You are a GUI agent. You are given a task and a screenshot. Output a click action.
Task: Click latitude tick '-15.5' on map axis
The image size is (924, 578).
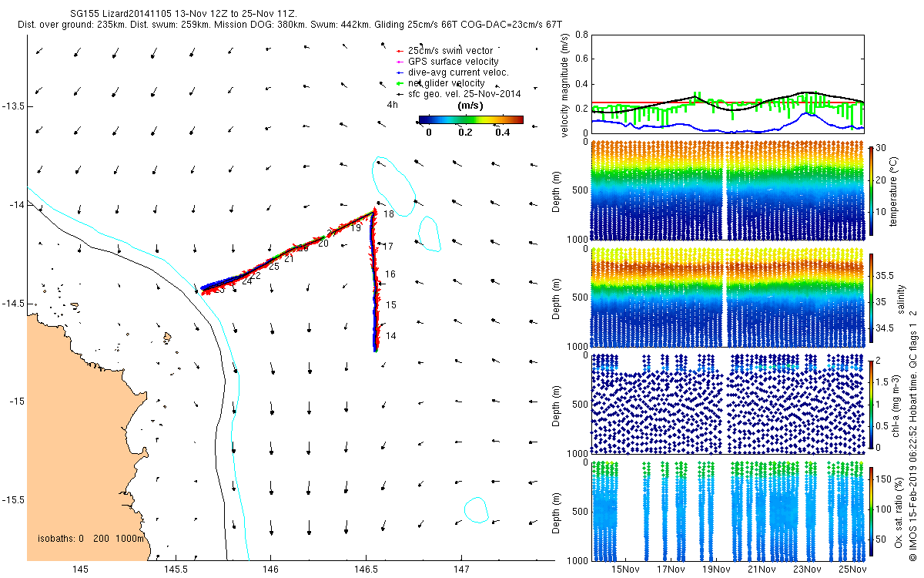click(x=12, y=500)
